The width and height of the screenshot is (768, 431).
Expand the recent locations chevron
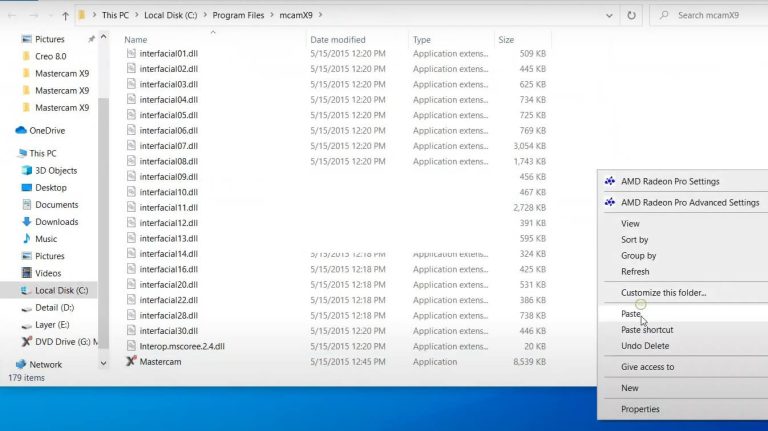tap(49, 16)
